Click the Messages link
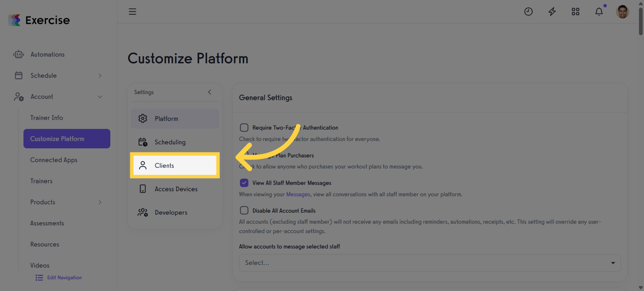Image resolution: width=644 pixels, height=291 pixels. click(298, 194)
